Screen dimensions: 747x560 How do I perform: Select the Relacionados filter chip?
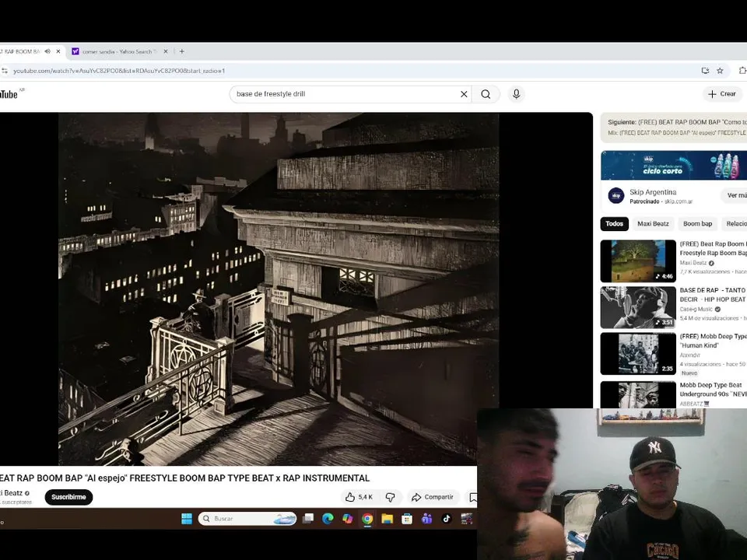pos(735,224)
